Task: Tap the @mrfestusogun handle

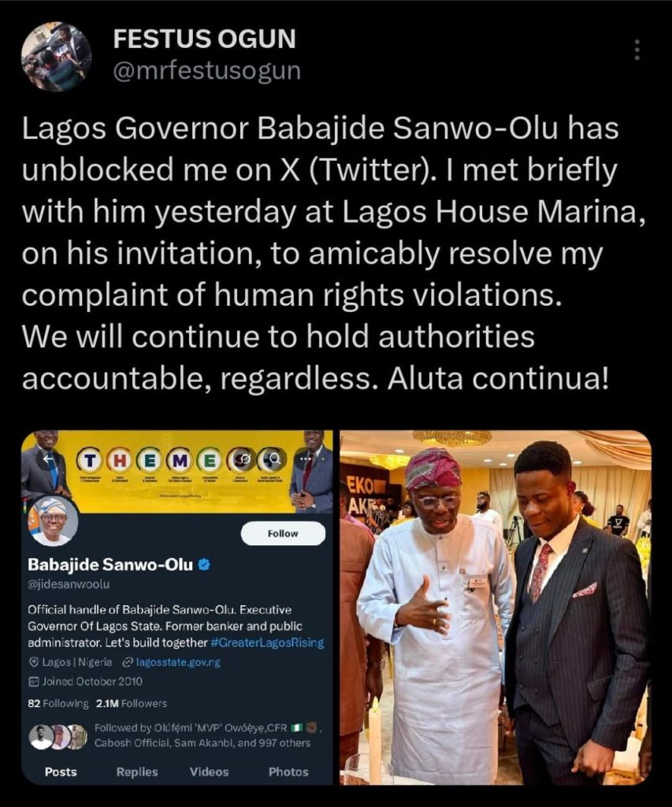Action: tap(206, 70)
